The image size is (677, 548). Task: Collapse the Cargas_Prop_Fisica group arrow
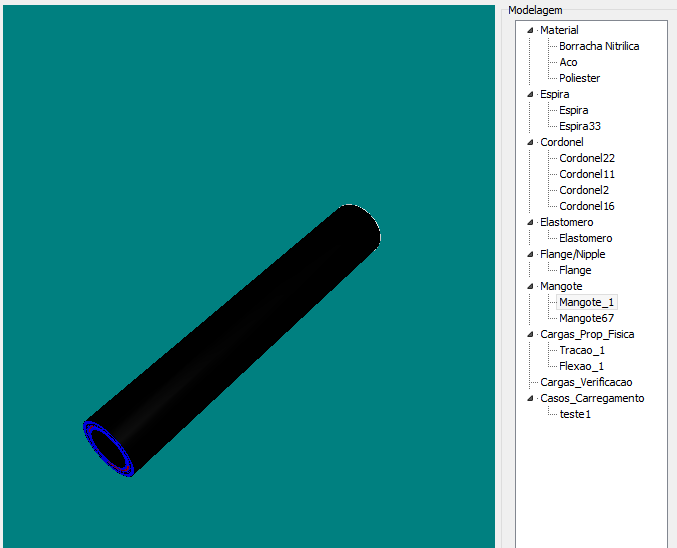point(530,334)
